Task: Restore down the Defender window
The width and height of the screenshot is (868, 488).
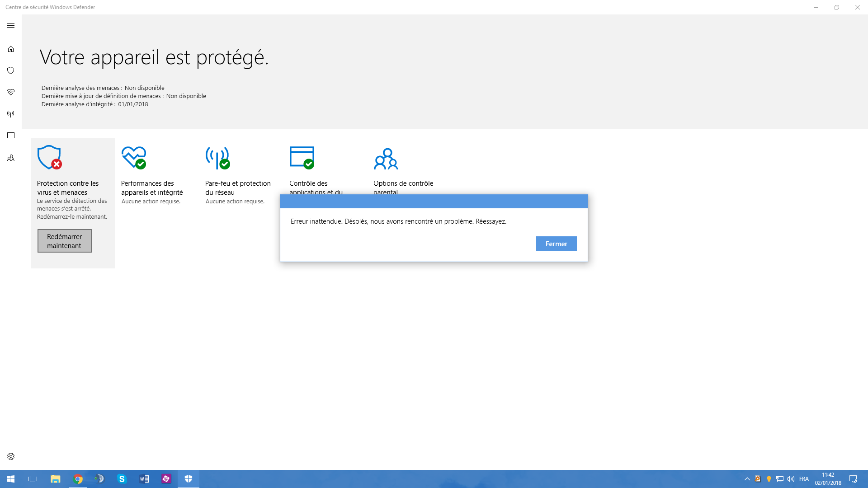Action: coord(837,7)
